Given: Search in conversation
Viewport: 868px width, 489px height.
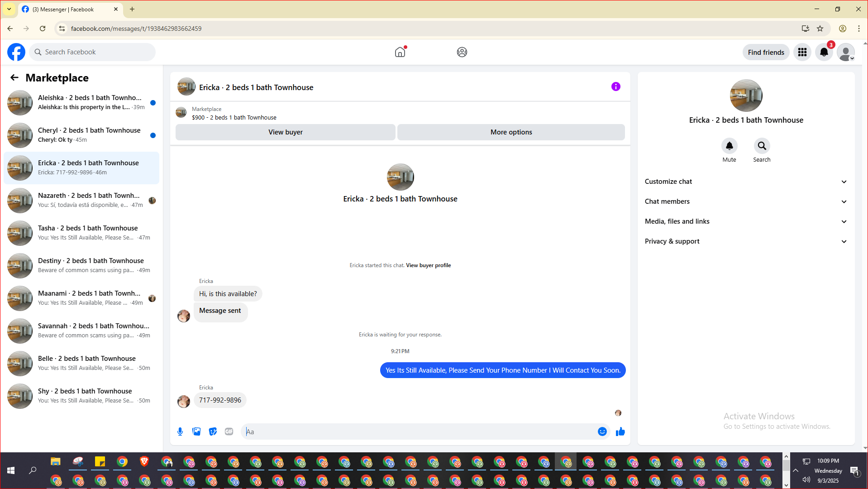Looking at the screenshot, I should [x=762, y=146].
